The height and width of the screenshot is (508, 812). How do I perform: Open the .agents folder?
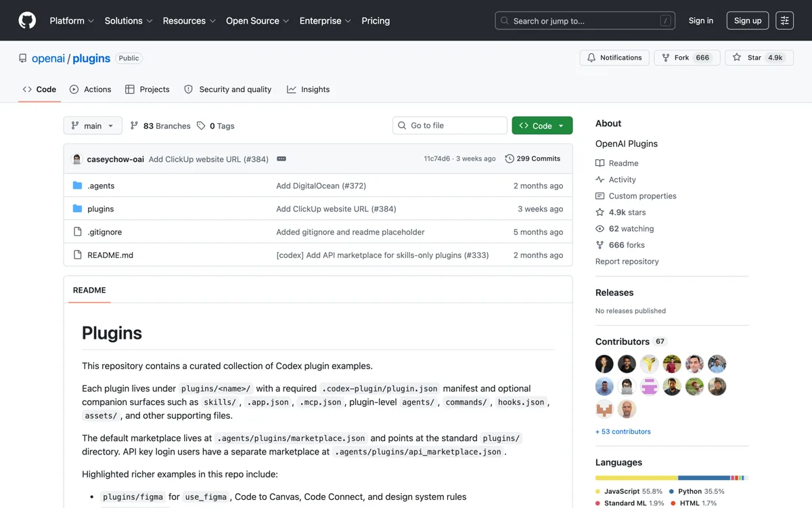pyautogui.click(x=101, y=186)
